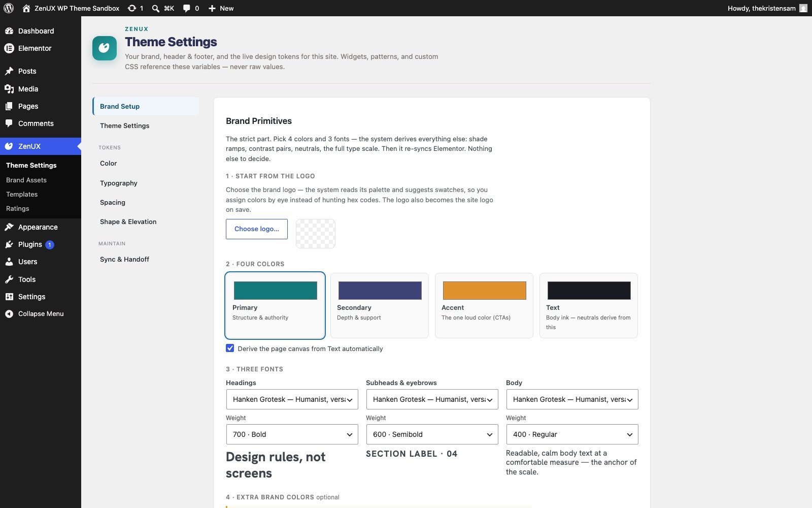Image resolution: width=812 pixels, height=508 pixels.
Task: Click the Media sidebar icon
Action: pos(9,89)
